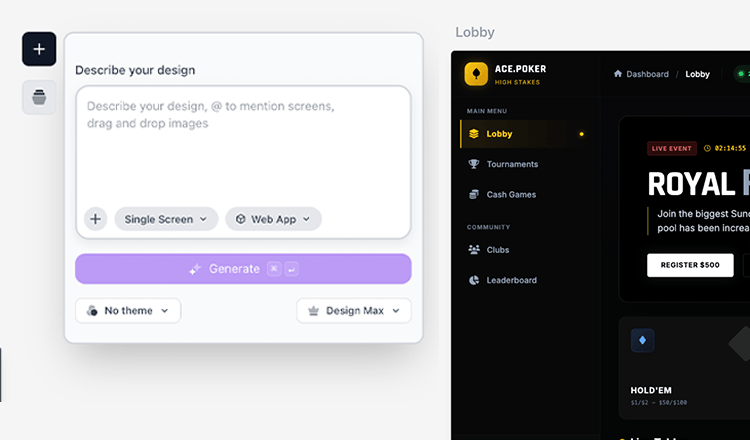Open the stacked layers icon below the plus button
750x440 pixels.
tap(39, 97)
